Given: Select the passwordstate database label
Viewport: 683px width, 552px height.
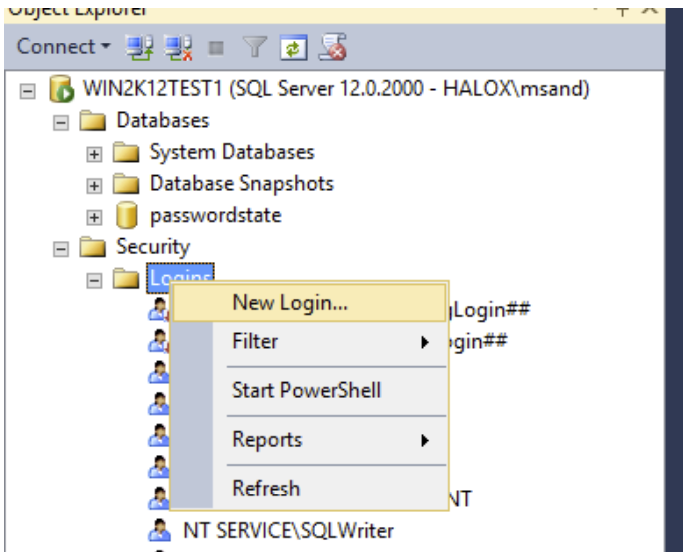Looking at the screenshot, I should pos(216,215).
